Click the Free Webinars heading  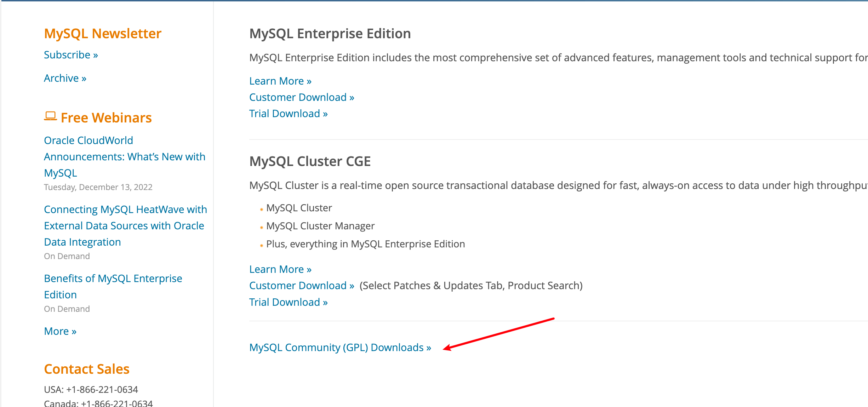(106, 118)
